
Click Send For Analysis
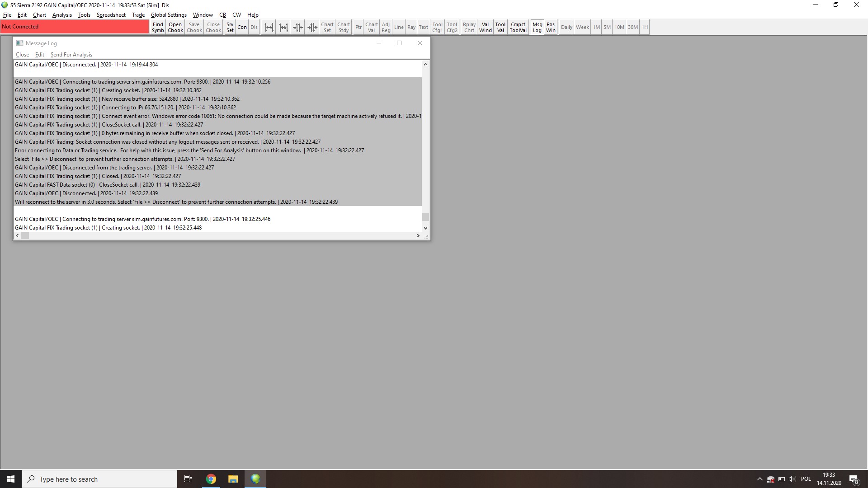71,55
